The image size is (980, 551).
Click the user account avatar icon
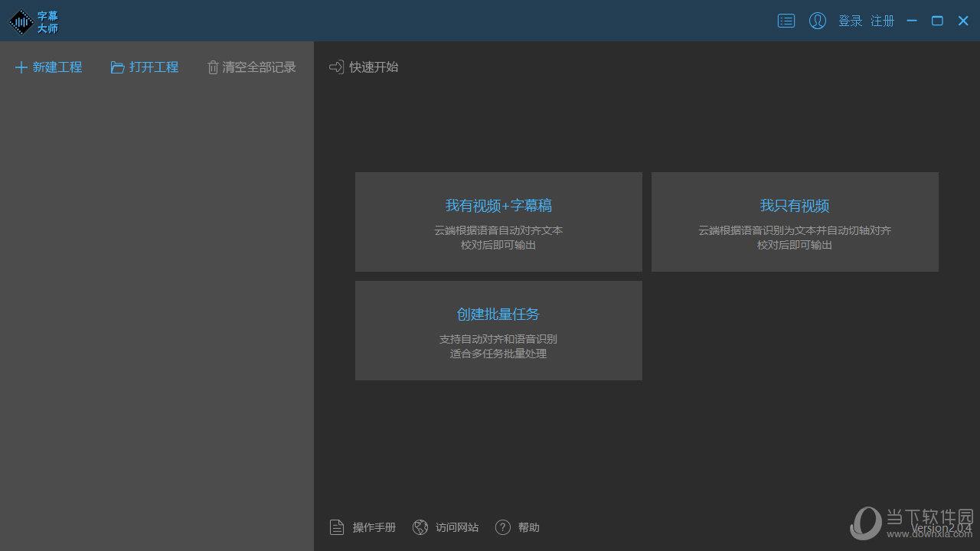(818, 21)
